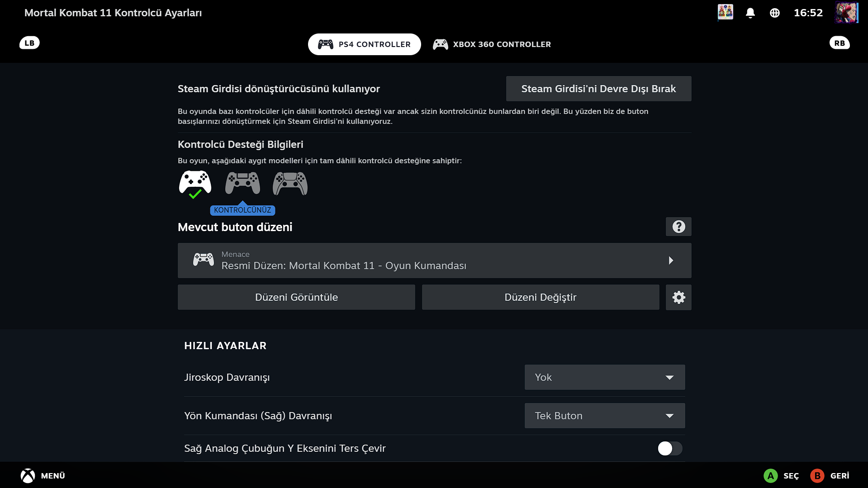Click the Xbox MENÜ button in footer
The height and width of the screenshot is (488, 868).
coord(43,476)
